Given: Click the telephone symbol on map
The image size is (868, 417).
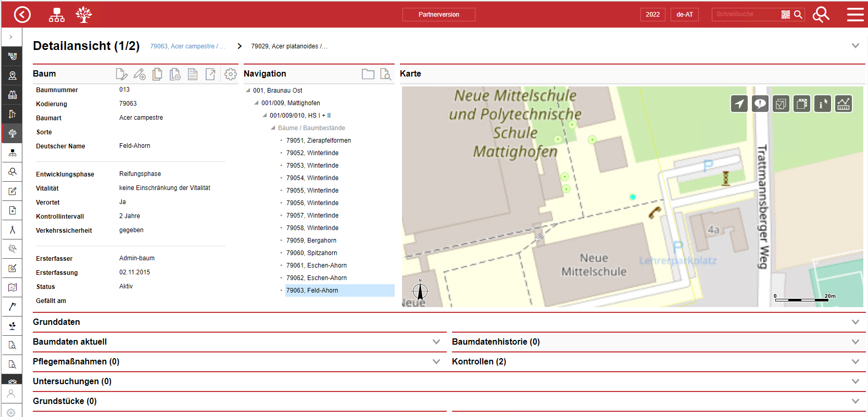Looking at the screenshot, I should click(x=655, y=212).
